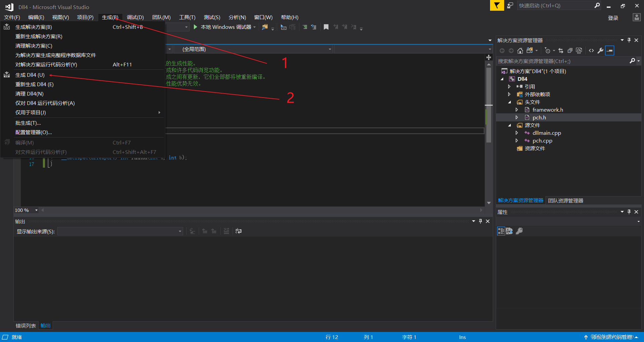Viewport: 644px width, 342px height.
Task: Open Properties wrench in Solution Explorer
Action: 600,51
